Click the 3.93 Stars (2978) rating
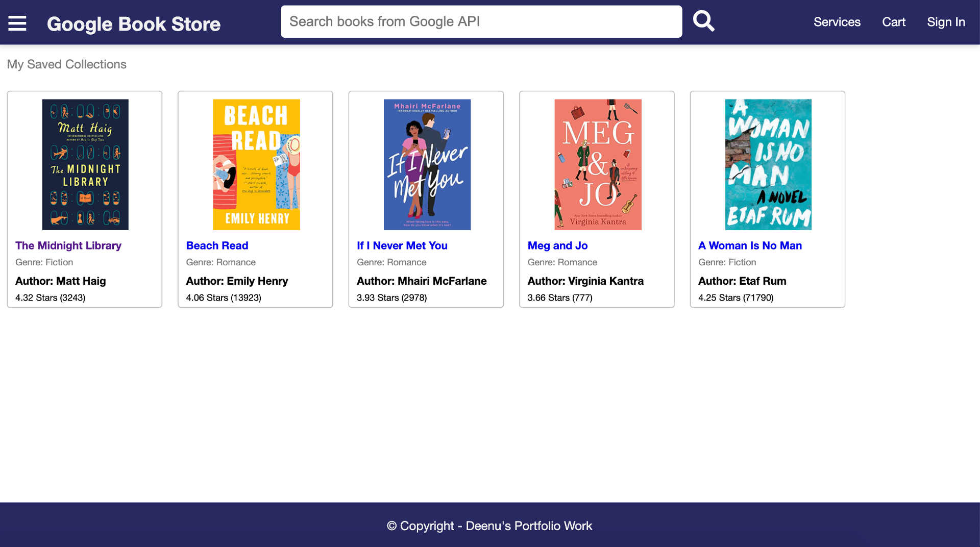The width and height of the screenshot is (980, 547). pos(392,297)
